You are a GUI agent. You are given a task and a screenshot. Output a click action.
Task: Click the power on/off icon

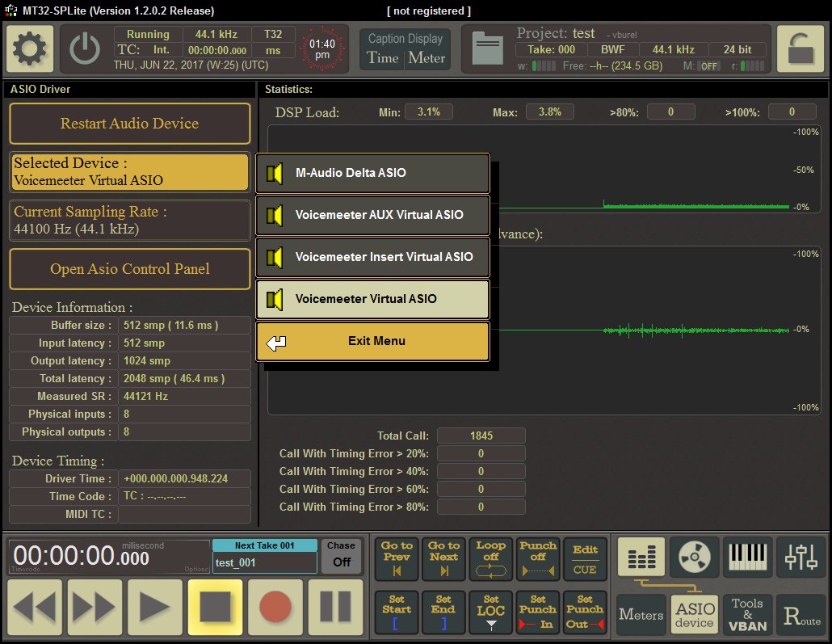coord(85,49)
